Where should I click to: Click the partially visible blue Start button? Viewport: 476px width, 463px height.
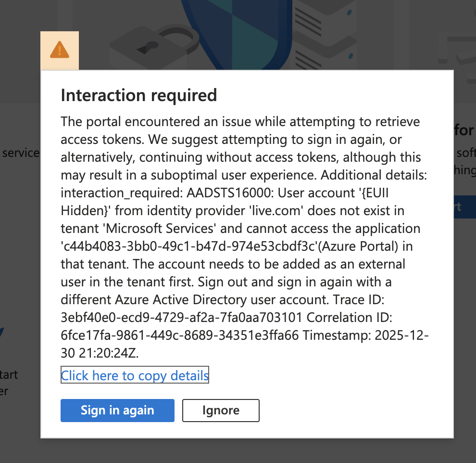(x=465, y=206)
